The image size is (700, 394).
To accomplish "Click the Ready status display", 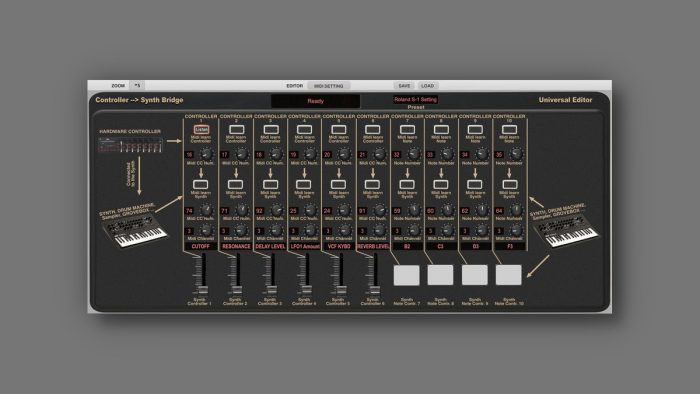I will point(315,101).
